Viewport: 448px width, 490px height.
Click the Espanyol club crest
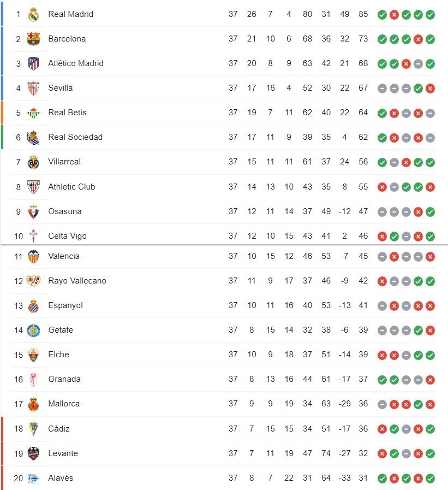[33, 305]
